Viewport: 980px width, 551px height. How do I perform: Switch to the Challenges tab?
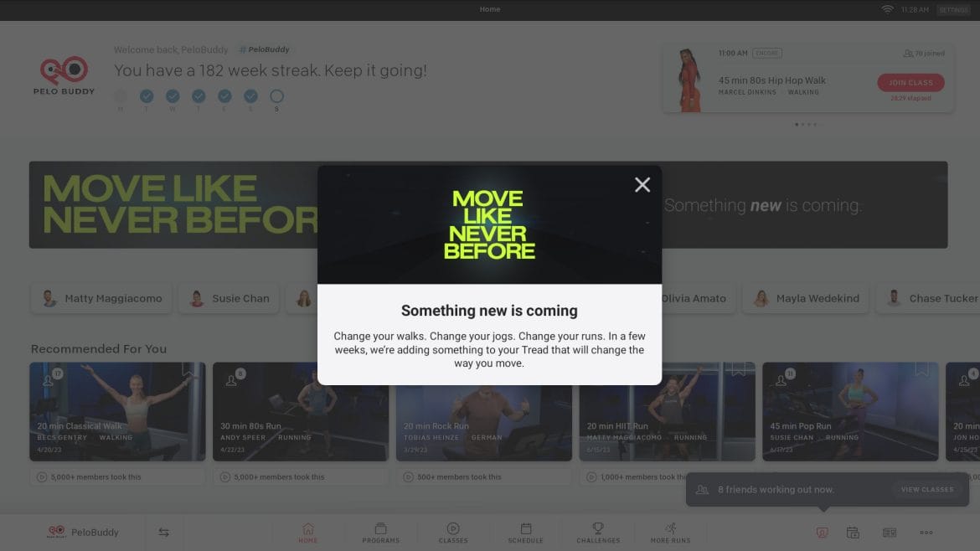598,533
